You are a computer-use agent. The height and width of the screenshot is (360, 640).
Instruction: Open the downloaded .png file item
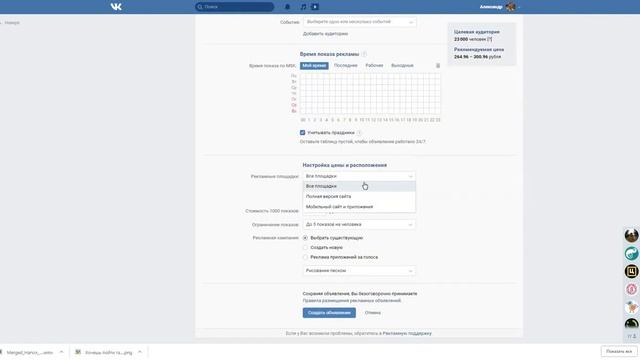coord(104,352)
